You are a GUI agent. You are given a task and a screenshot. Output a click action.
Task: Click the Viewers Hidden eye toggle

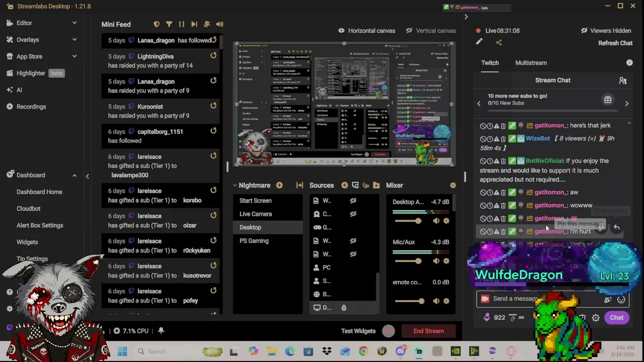coord(584,31)
